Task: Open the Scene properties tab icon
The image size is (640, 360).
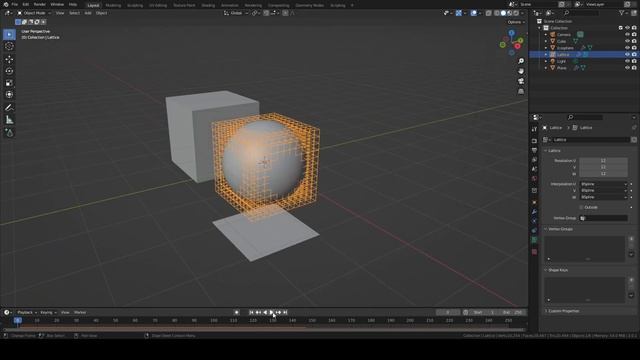Action: pyautogui.click(x=534, y=169)
